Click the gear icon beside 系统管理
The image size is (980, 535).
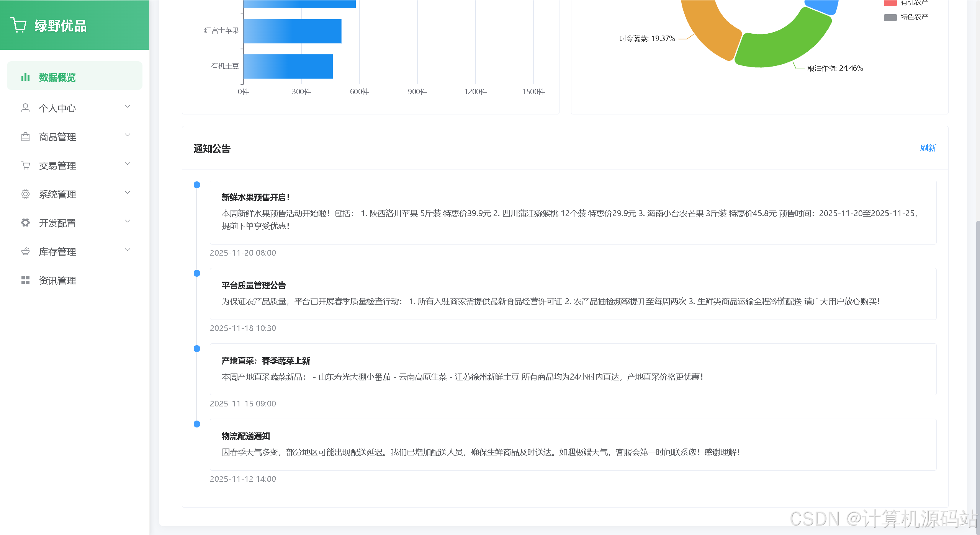(25, 194)
